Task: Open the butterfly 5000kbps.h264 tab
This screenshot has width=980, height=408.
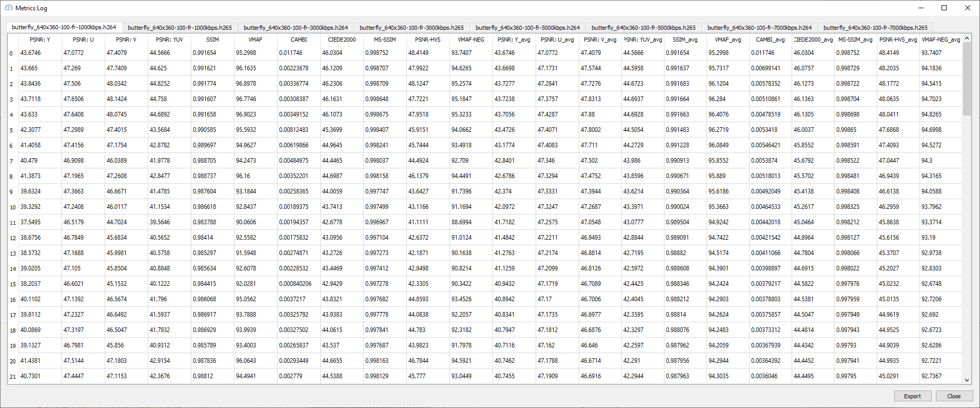Action: click(x=527, y=28)
